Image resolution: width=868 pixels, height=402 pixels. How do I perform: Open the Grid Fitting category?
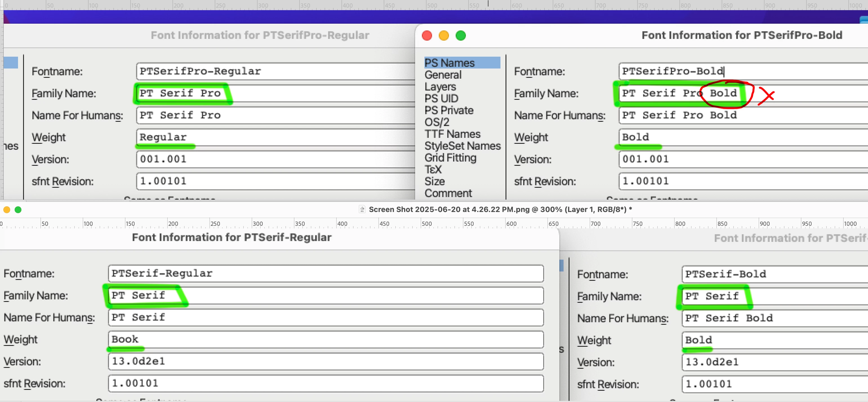click(450, 158)
